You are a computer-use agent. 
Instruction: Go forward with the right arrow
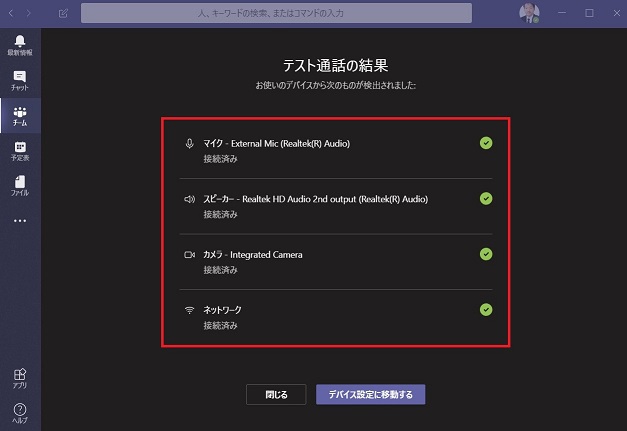[x=28, y=13]
